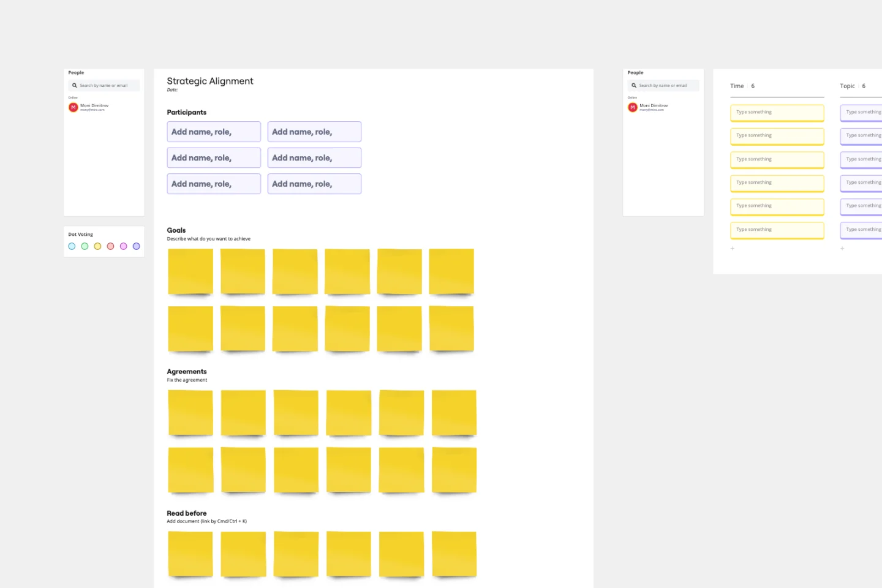Select the green Dot Voting circle
882x588 pixels.
pyautogui.click(x=85, y=246)
